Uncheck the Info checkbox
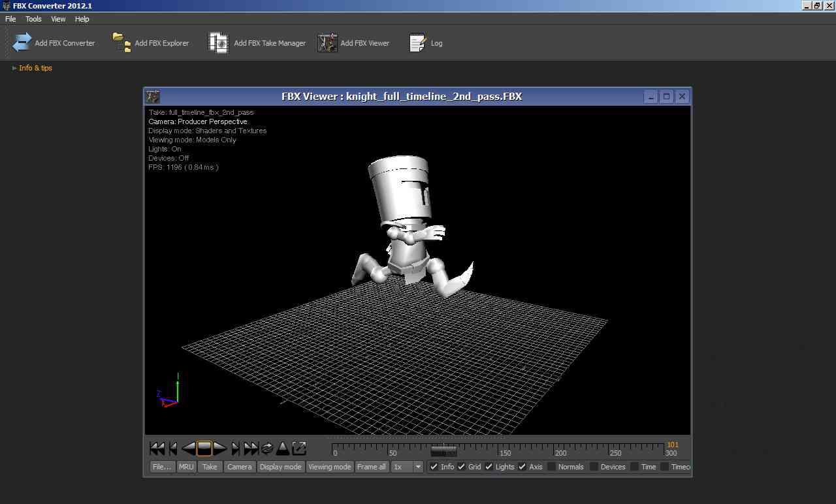This screenshot has width=836, height=504. pyautogui.click(x=434, y=467)
